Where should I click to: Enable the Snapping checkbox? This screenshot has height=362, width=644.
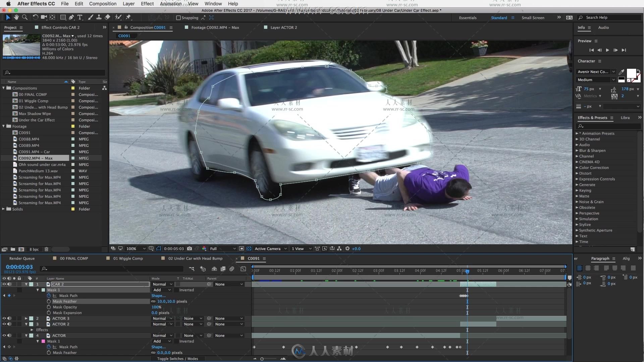[178, 18]
